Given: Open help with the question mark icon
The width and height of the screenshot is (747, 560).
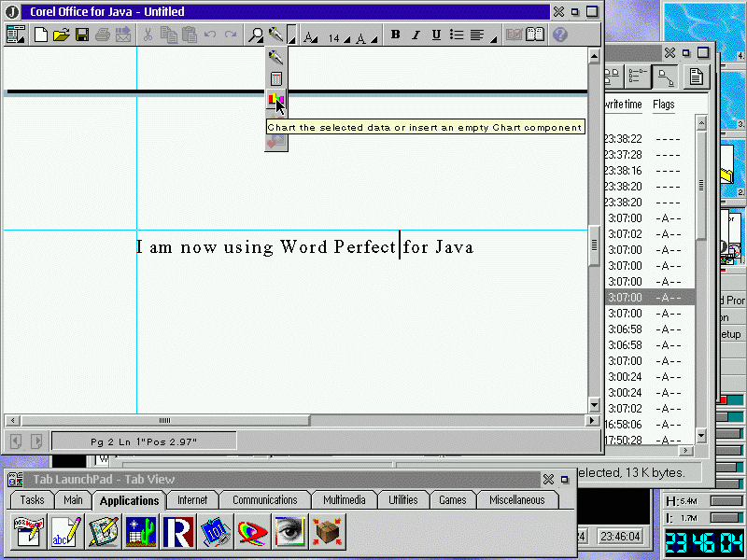Looking at the screenshot, I should point(559,35).
